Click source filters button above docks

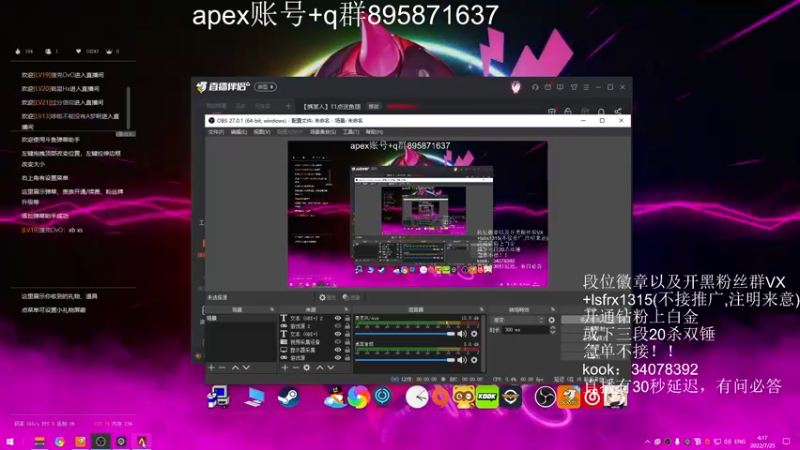tap(351, 297)
